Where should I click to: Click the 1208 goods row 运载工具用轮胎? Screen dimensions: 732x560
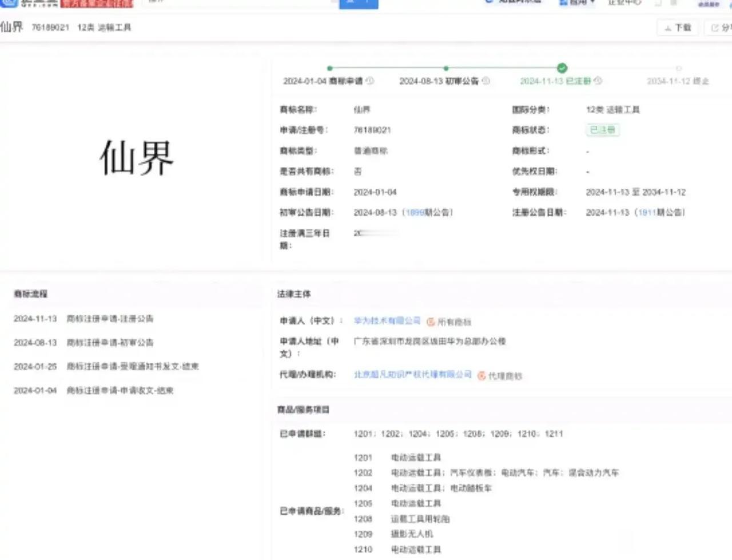(402, 519)
